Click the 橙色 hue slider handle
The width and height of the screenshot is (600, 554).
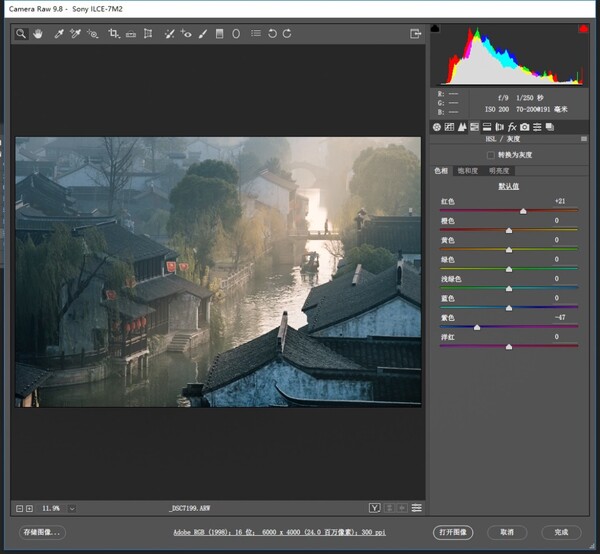click(509, 230)
